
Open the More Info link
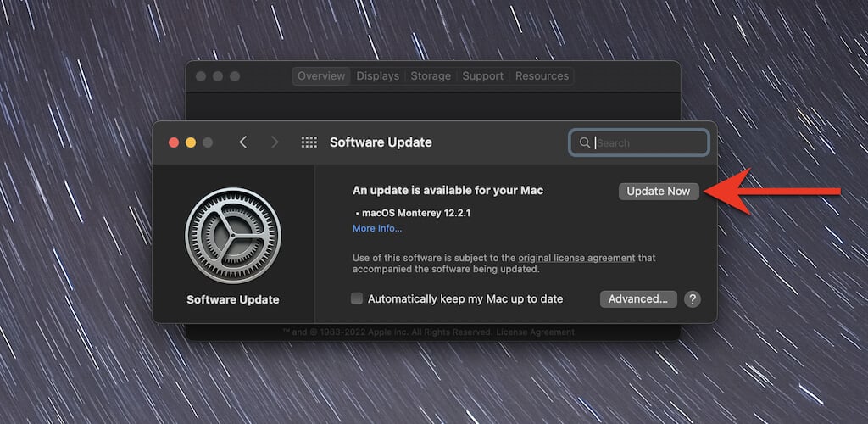pyautogui.click(x=377, y=228)
